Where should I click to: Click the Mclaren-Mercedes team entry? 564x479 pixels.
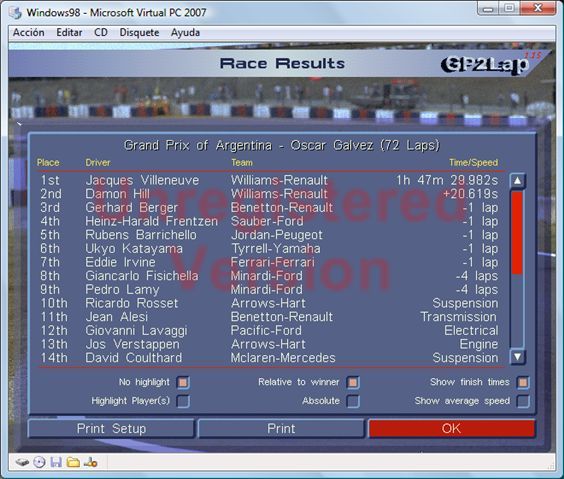coord(283,358)
